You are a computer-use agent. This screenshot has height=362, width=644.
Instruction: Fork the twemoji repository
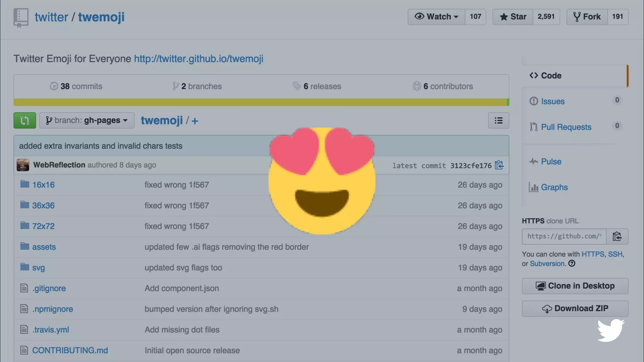587,17
